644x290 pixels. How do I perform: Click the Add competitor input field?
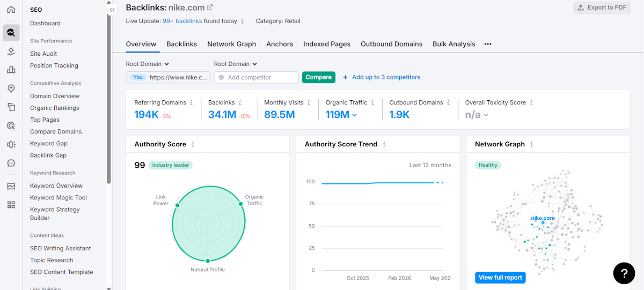click(x=256, y=77)
